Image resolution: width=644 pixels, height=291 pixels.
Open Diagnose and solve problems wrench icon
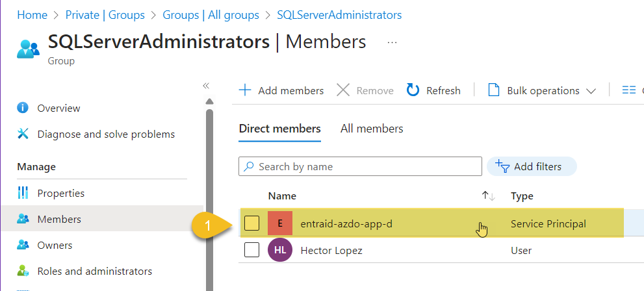(23, 134)
